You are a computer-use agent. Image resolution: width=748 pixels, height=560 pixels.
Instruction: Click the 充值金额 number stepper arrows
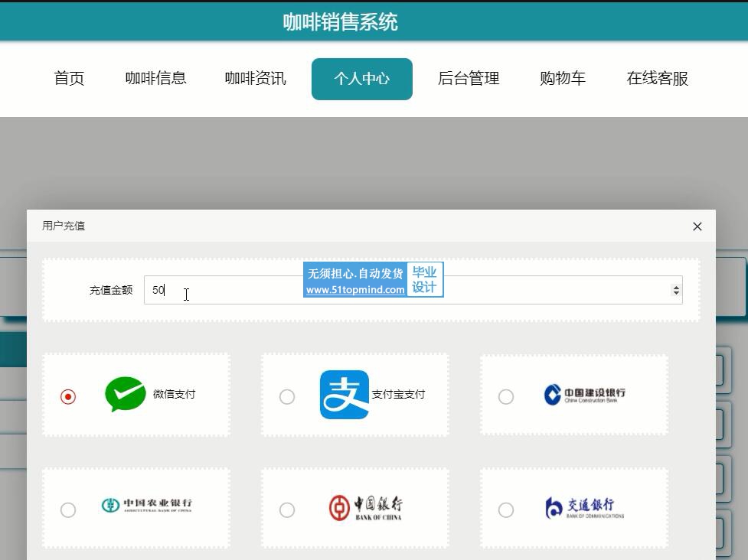coord(675,290)
